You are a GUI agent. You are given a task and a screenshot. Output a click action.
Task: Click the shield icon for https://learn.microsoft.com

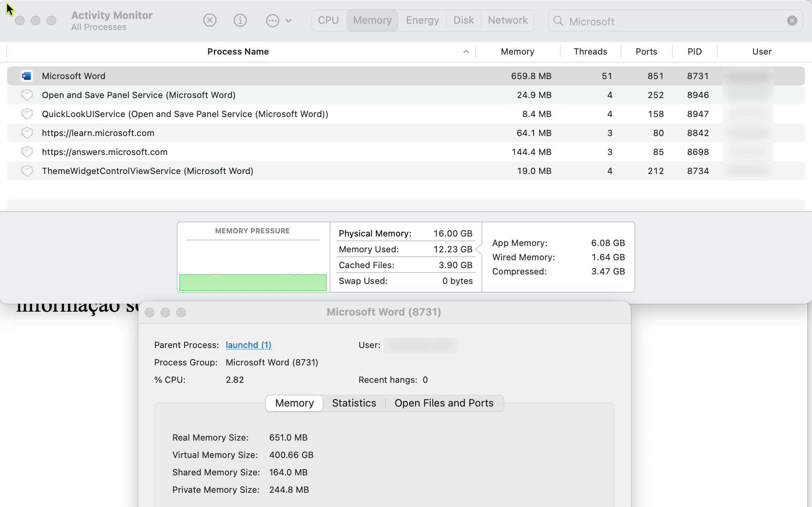tap(27, 133)
